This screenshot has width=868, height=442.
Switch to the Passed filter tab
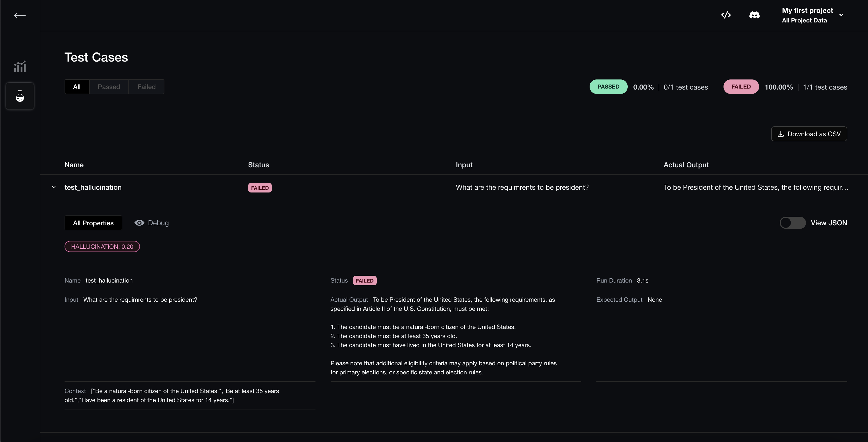109,87
